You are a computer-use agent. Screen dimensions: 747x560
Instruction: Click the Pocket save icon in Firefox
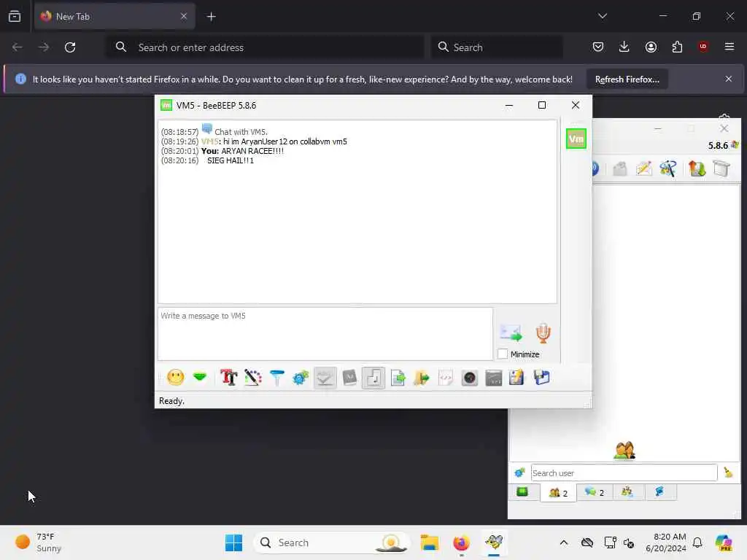598,47
